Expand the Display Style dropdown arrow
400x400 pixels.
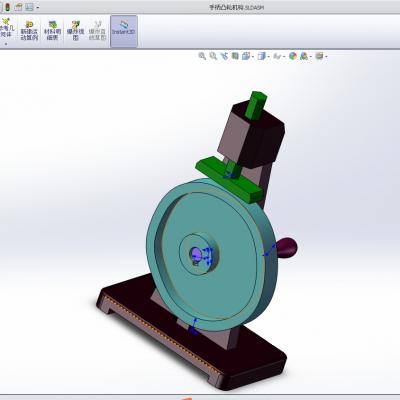tap(268, 57)
